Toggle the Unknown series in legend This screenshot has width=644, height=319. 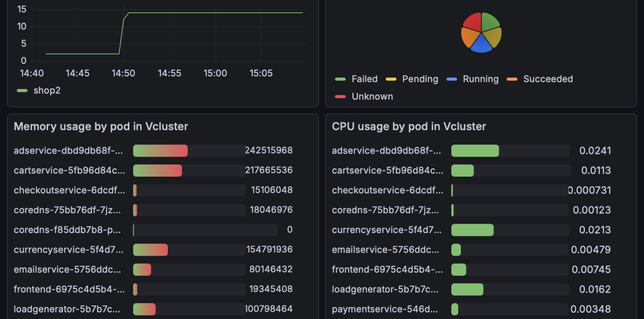(372, 96)
